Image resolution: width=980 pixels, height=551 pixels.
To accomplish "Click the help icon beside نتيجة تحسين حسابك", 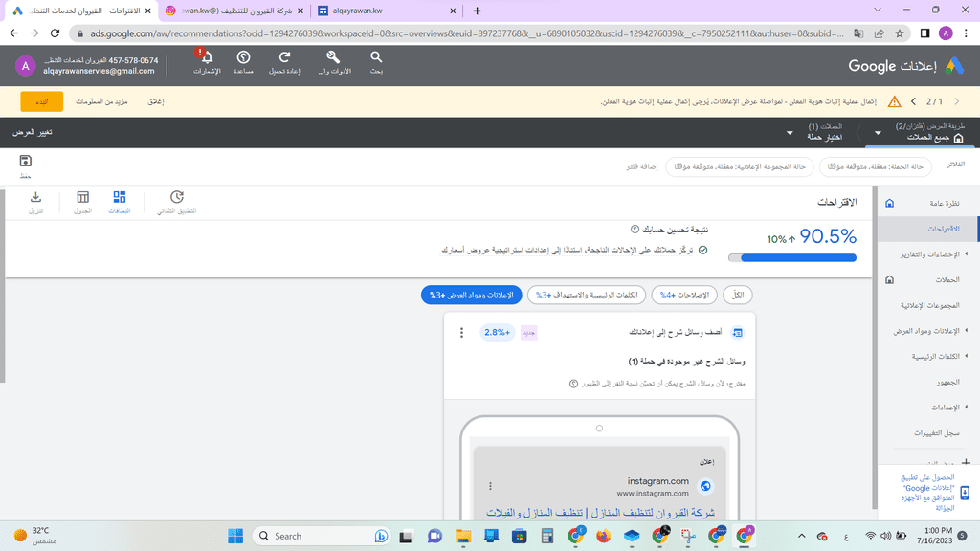I will click(x=635, y=230).
